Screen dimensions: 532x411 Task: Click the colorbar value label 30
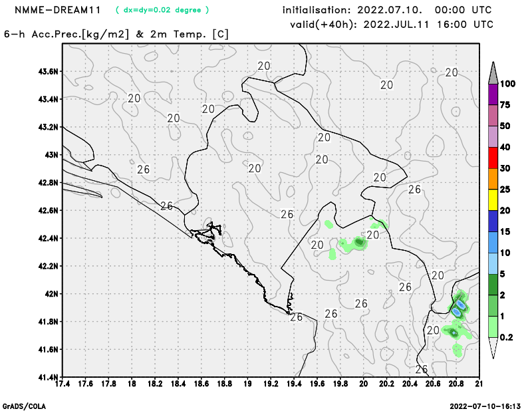point(505,168)
